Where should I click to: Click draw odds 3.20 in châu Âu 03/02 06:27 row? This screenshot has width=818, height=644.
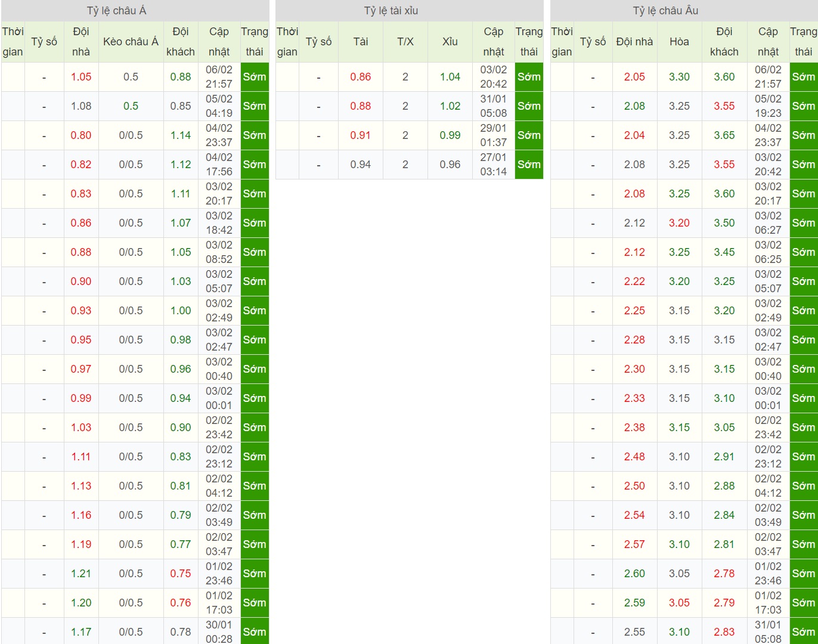(x=679, y=223)
